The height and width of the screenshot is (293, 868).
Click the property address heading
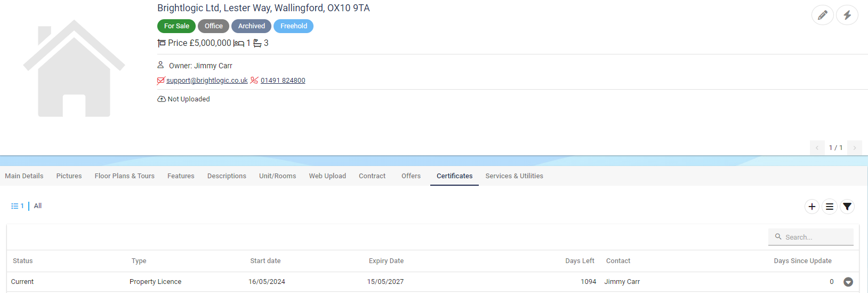(x=263, y=8)
